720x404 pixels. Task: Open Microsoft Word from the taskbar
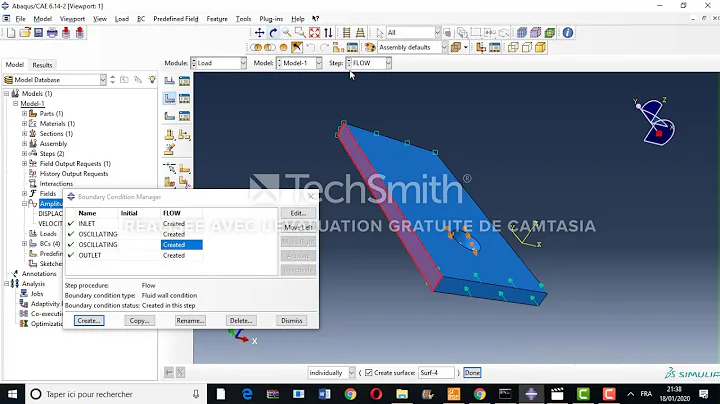pos(324,394)
